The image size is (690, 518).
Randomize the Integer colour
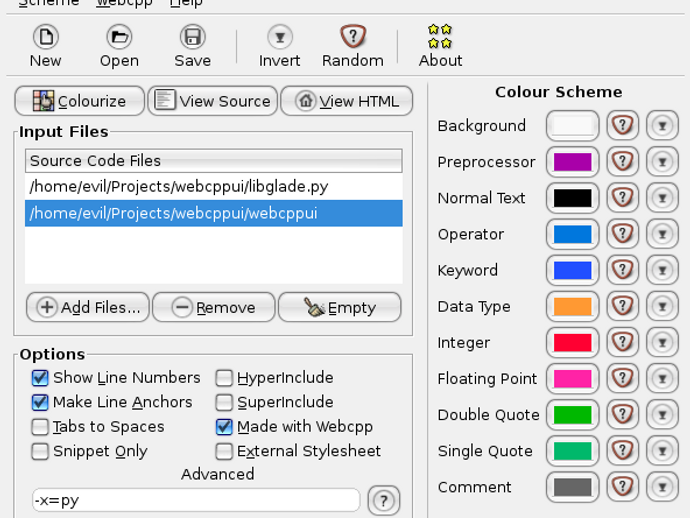622,342
